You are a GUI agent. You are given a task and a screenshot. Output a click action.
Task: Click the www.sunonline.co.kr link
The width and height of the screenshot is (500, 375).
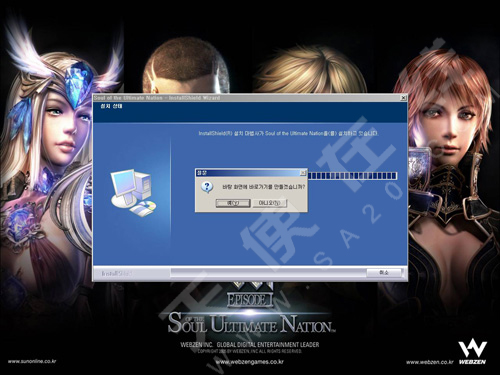pos(32,361)
